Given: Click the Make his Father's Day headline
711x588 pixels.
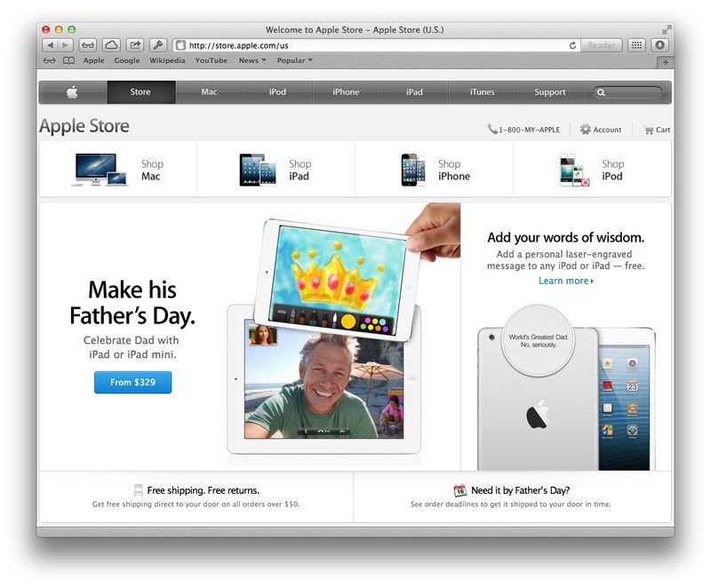Looking at the screenshot, I should point(132,303).
